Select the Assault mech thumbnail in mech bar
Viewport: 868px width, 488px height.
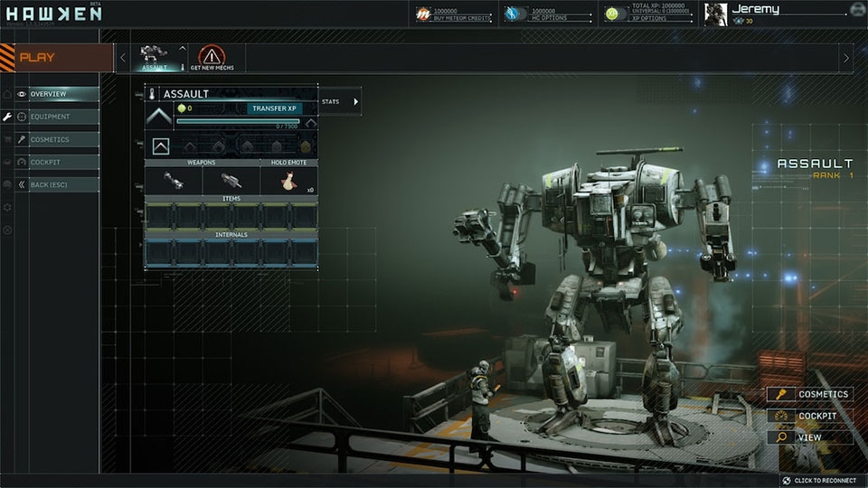click(x=159, y=58)
